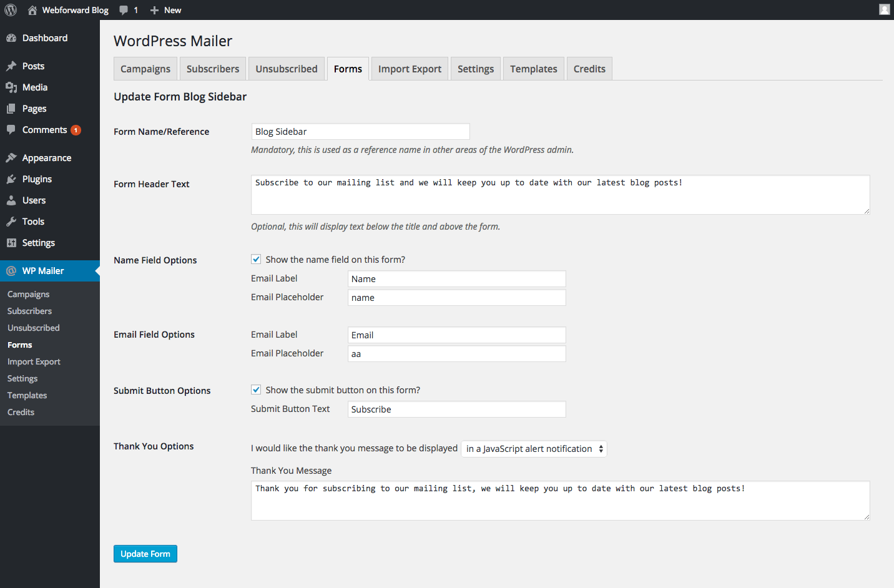The image size is (894, 588).
Task: Switch to the Unsubscribed tab
Action: (287, 69)
